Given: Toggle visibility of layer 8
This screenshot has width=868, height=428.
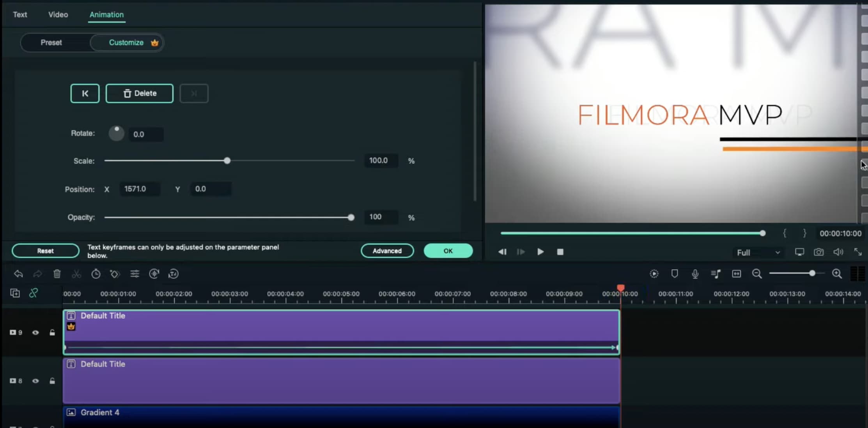Looking at the screenshot, I should click(x=35, y=381).
